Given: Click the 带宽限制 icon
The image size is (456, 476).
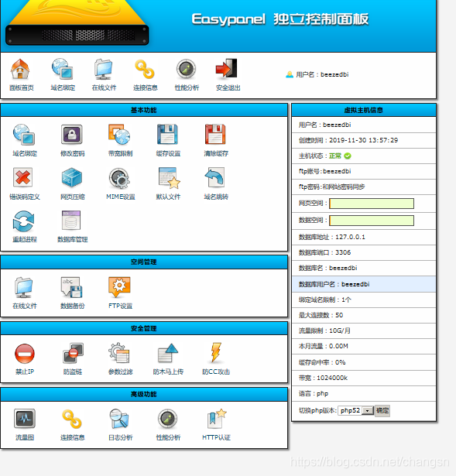Looking at the screenshot, I should pos(120,135).
